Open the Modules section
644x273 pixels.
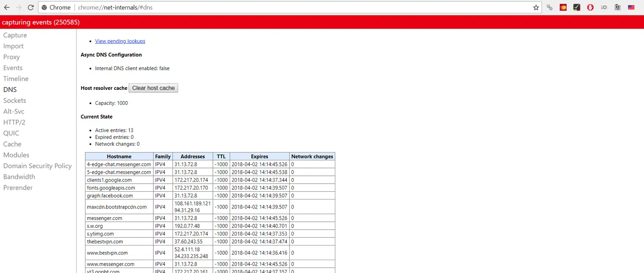[16, 155]
